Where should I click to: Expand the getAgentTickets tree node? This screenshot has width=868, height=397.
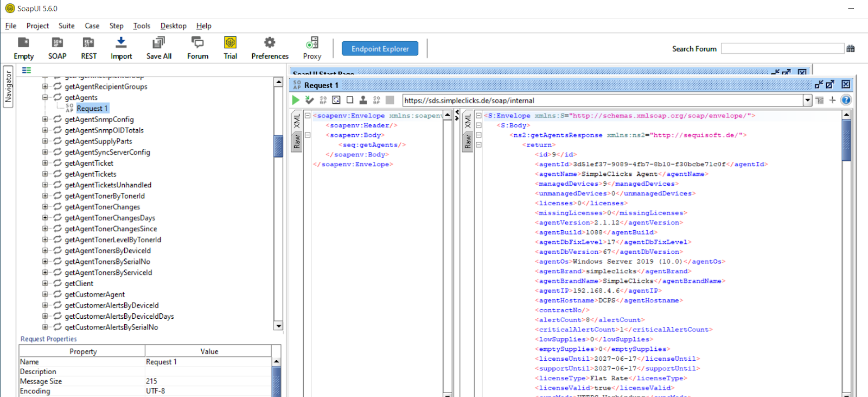coord(45,174)
